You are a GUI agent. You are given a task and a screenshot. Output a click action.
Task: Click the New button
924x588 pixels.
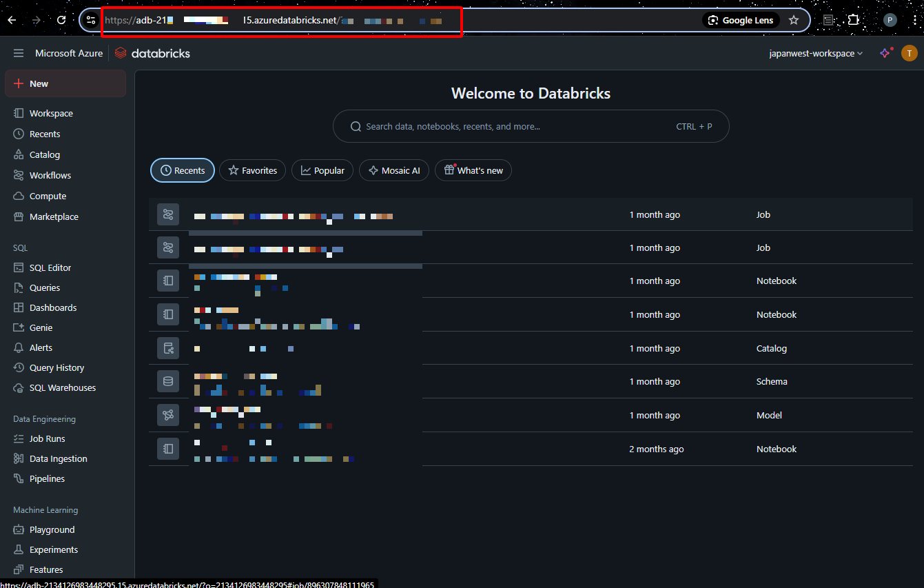tap(65, 83)
